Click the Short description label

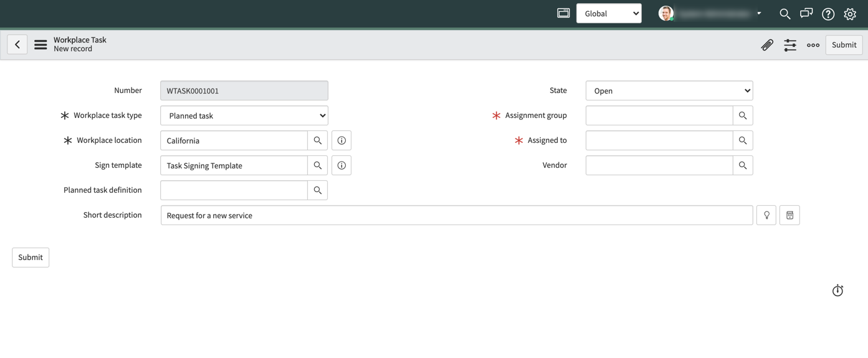point(113,215)
